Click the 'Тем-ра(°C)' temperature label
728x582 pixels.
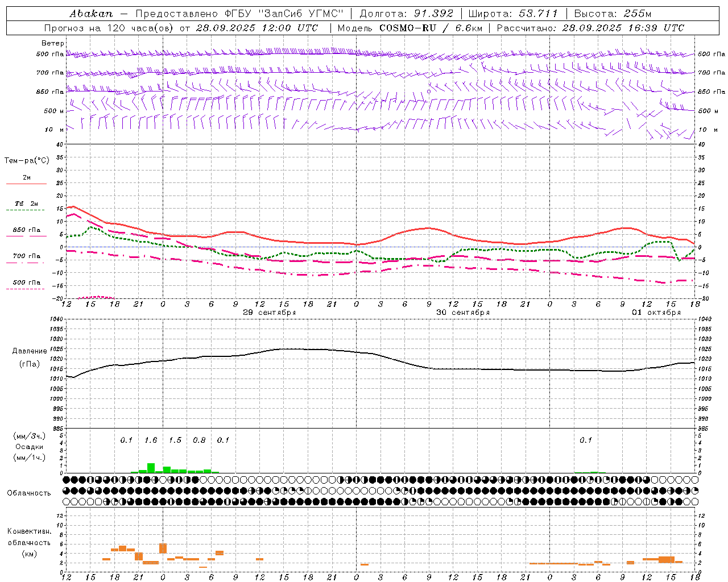point(27,161)
